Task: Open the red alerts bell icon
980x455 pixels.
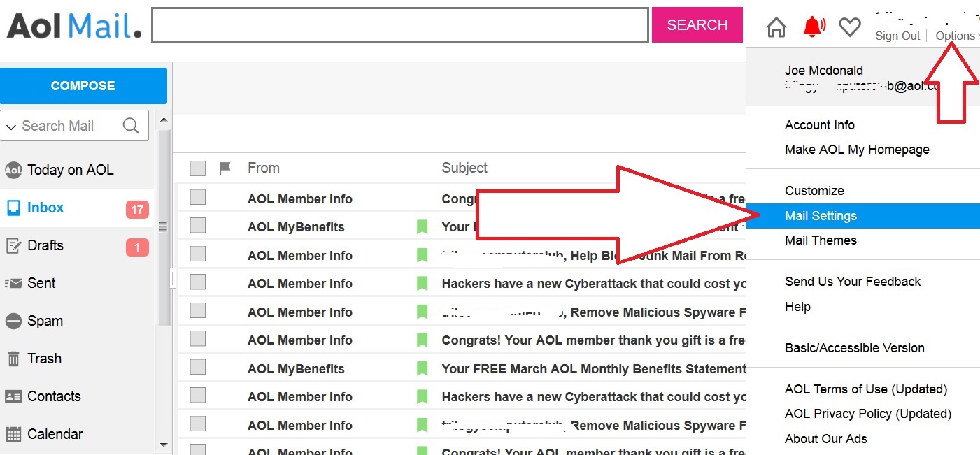Action: 814,27
